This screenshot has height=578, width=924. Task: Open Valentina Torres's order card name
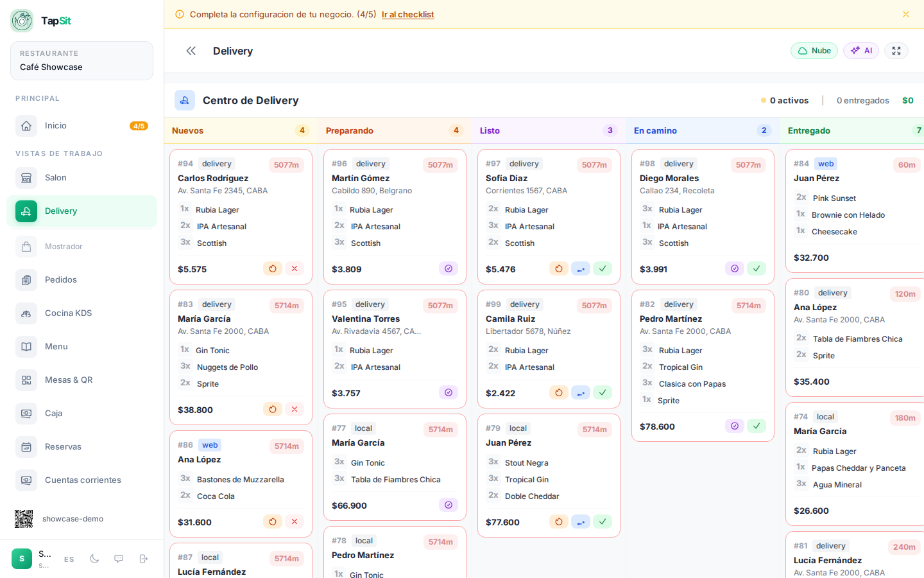point(366,319)
